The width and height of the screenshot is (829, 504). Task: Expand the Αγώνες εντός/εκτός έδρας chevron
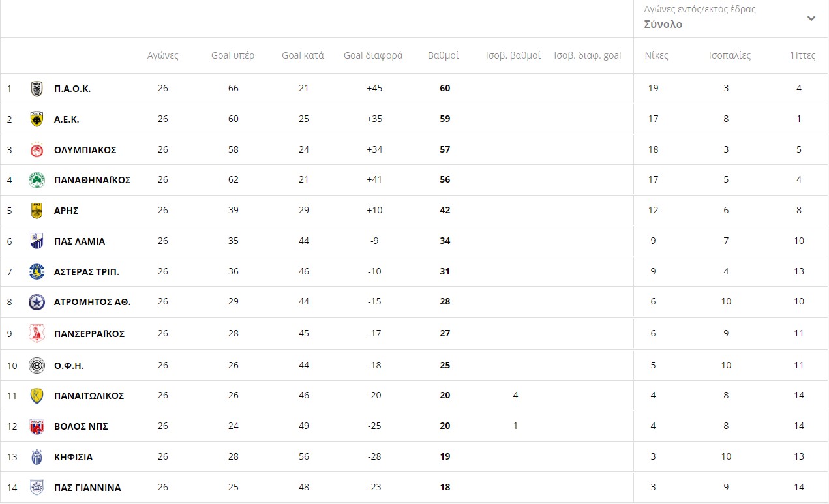[x=811, y=18]
